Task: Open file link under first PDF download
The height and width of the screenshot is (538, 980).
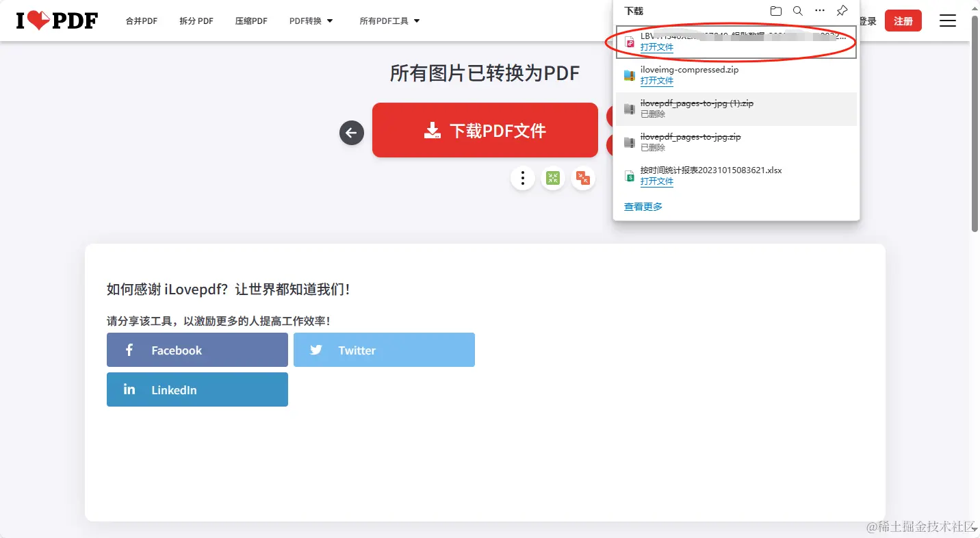Action: 657,47
